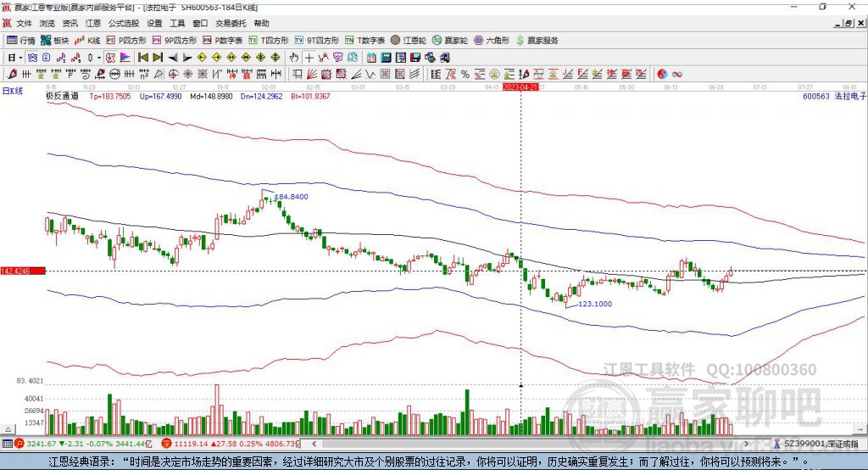This screenshot has width=868, height=470.
Task: Click the 行情 market quotes button
Action: coord(20,41)
